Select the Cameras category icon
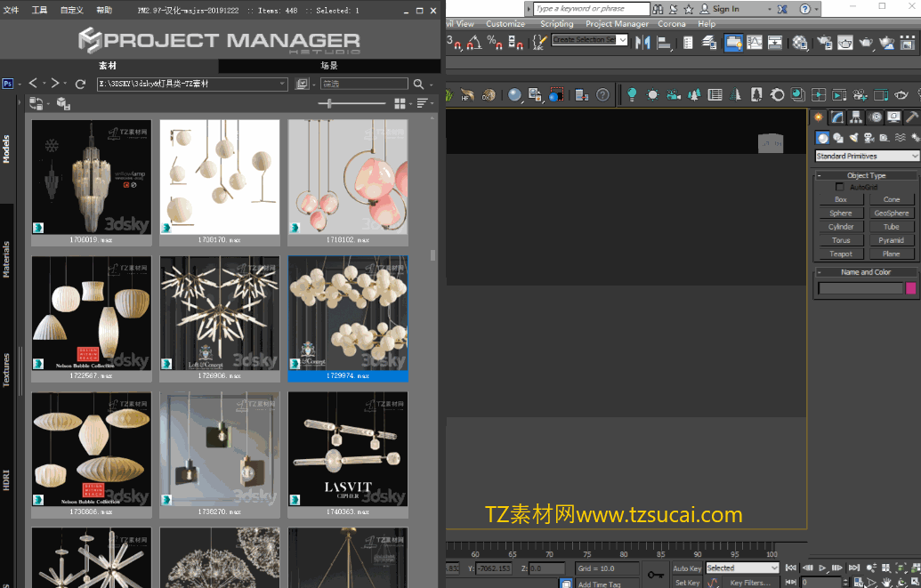 pyautogui.click(x=868, y=138)
